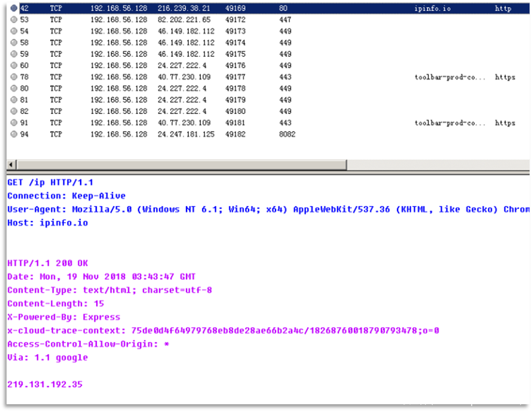Click the horizontal scrollbar left arrow
Viewport: 532px width, 412px height.
10,164
